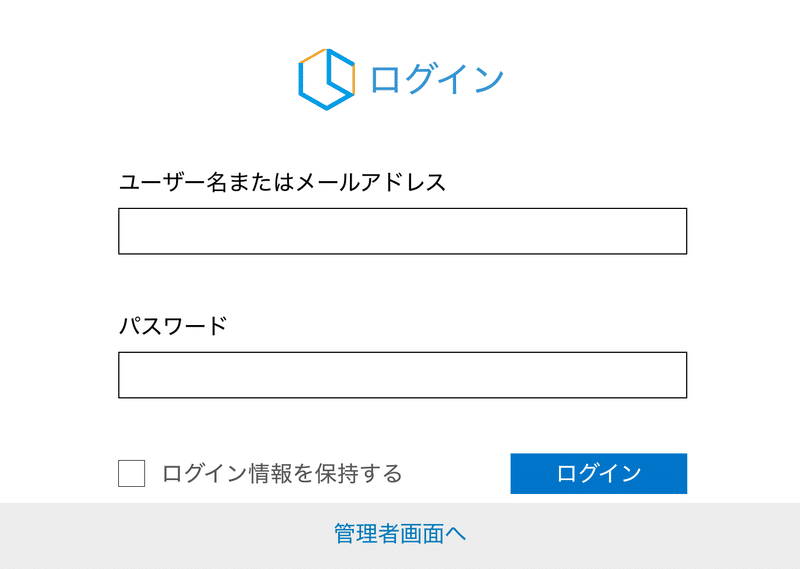Select the username or email text box
The height and width of the screenshot is (569, 800).
point(403,231)
